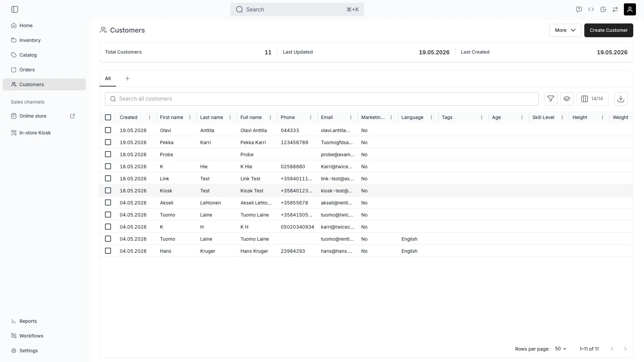Expand the More dropdown
This screenshot has height=362, width=644.
[x=565, y=30]
